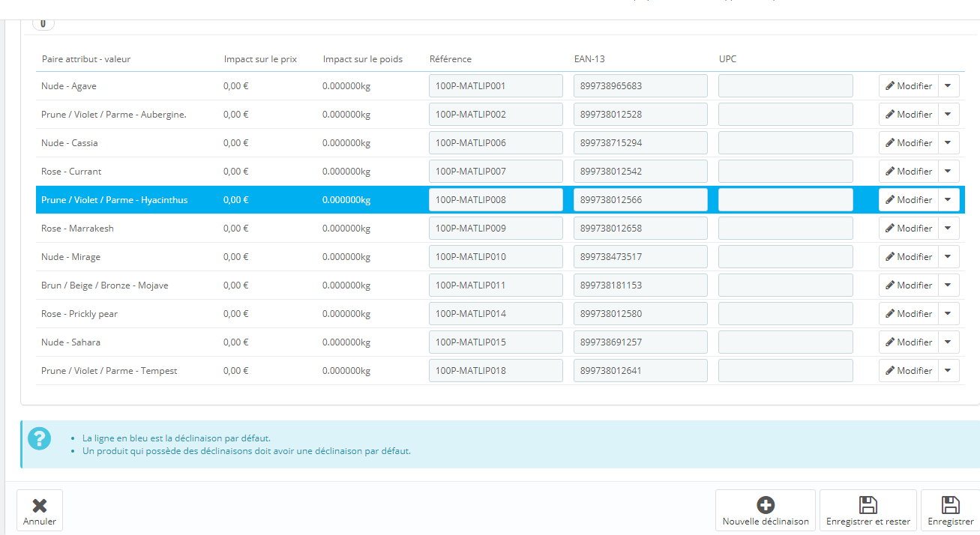Click Modifier for Nude - Cassia
Screen dimensions: 980x535
909,143
